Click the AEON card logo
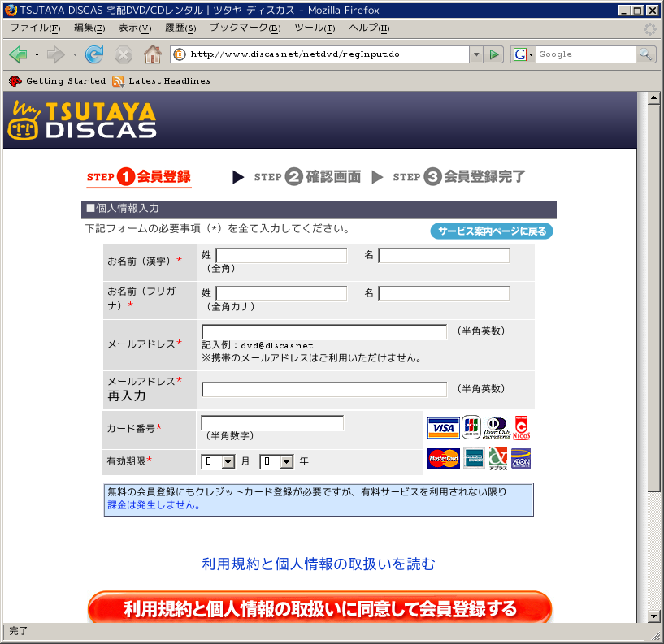The image size is (664, 644). [x=521, y=459]
